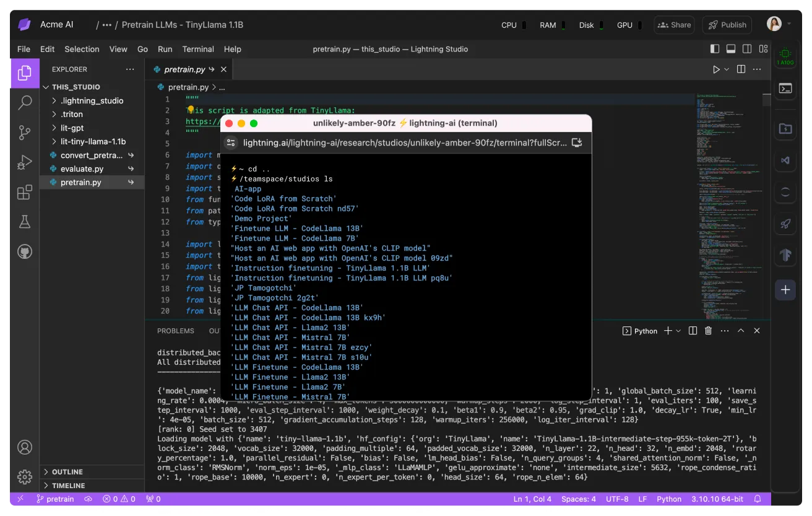The image size is (812, 516).
Task: Open the new terminal launch profile dropdown
Action: click(678, 331)
